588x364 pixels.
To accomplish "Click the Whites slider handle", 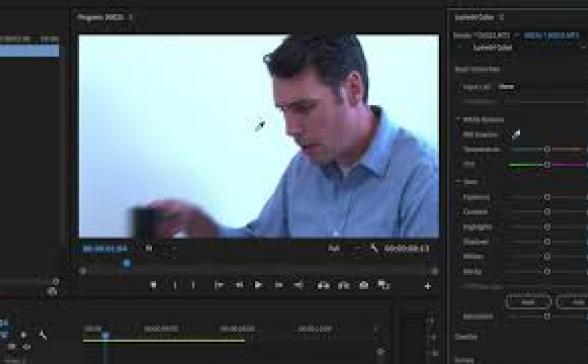I will click(x=547, y=257).
